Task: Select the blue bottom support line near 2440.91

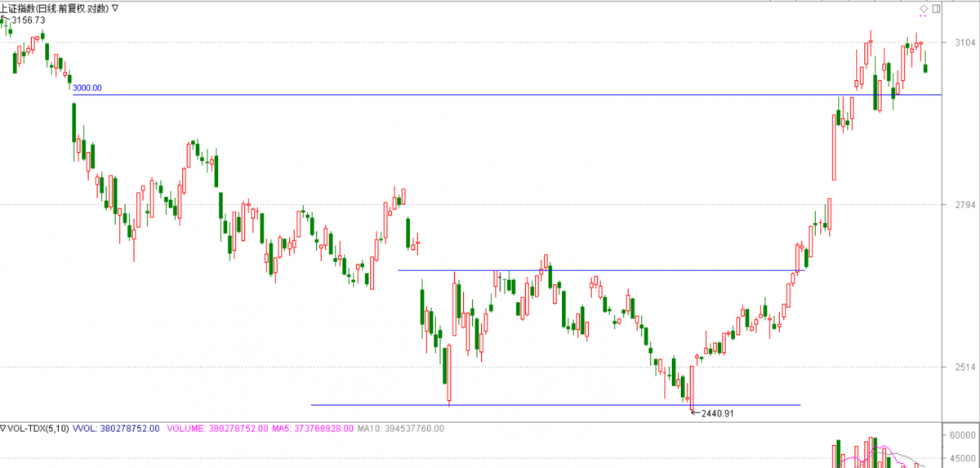Action: tap(555, 405)
